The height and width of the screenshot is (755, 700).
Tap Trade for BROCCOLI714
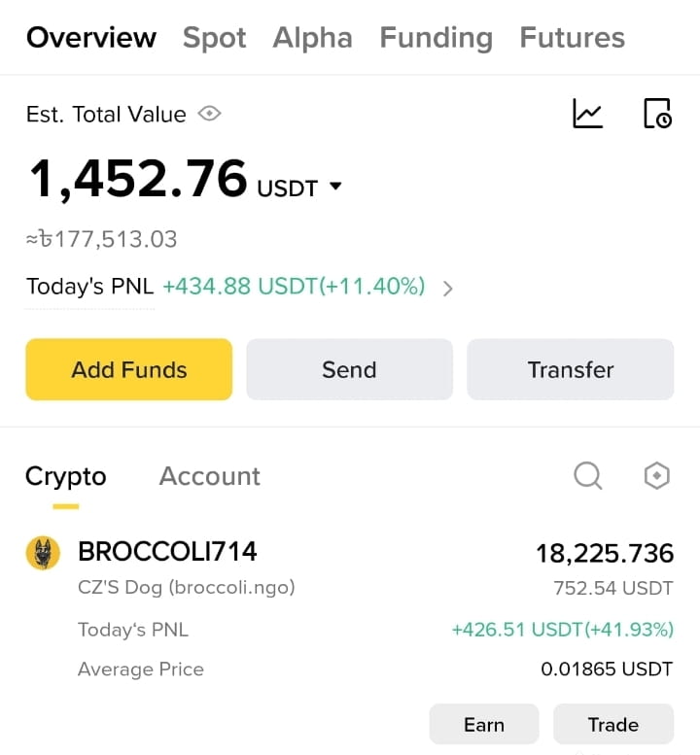pyautogui.click(x=613, y=724)
